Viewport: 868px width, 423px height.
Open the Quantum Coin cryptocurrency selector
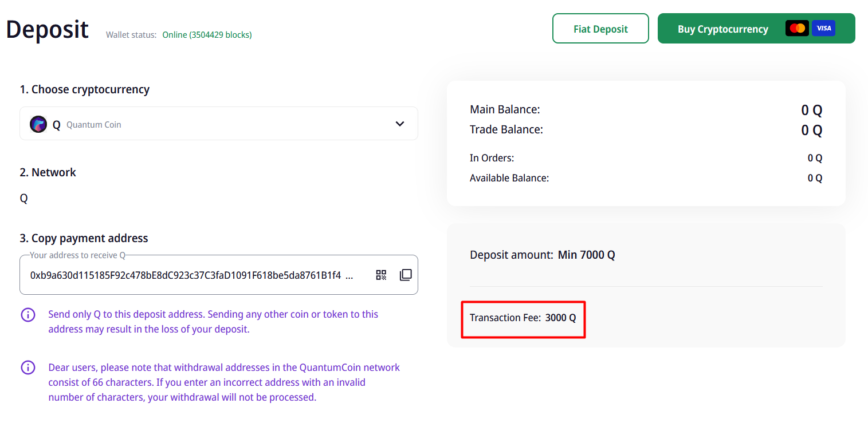218,124
